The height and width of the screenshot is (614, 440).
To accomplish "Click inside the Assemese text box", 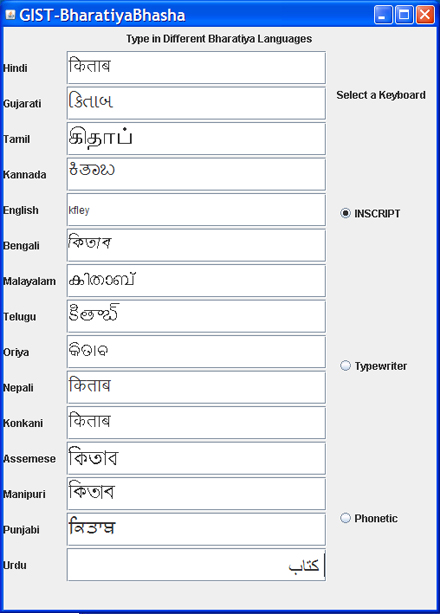I will pyautogui.click(x=196, y=458).
